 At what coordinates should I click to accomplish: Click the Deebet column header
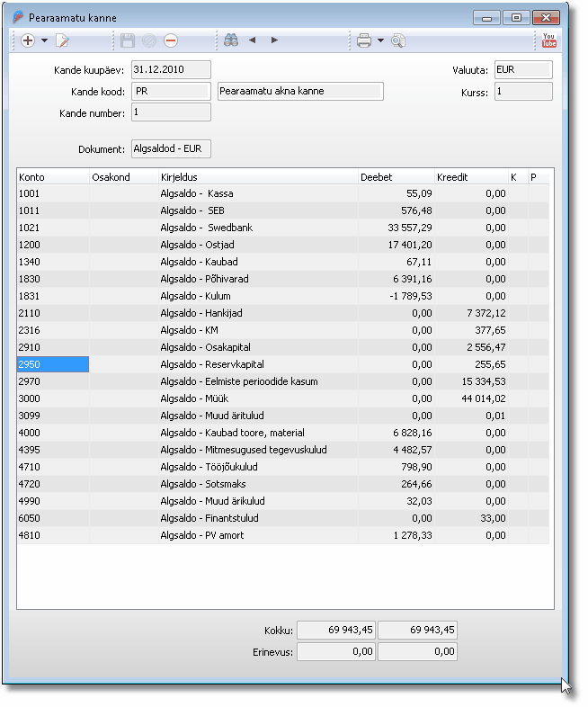(396, 177)
